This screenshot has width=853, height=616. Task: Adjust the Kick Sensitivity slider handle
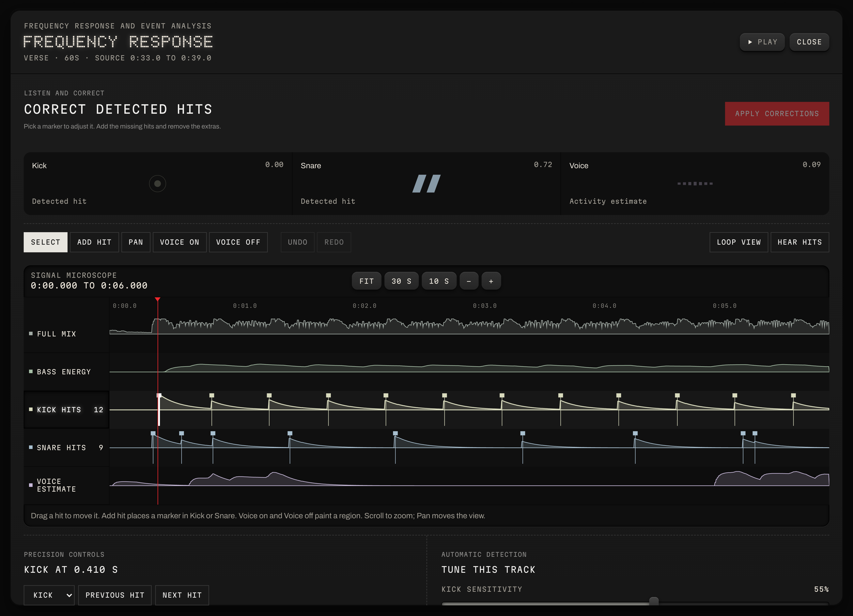[654, 602]
